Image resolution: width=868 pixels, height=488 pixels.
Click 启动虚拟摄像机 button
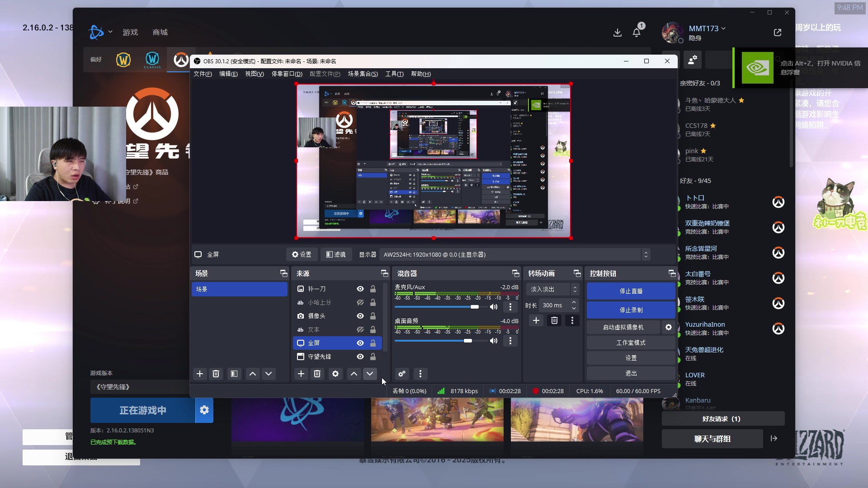coord(623,327)
